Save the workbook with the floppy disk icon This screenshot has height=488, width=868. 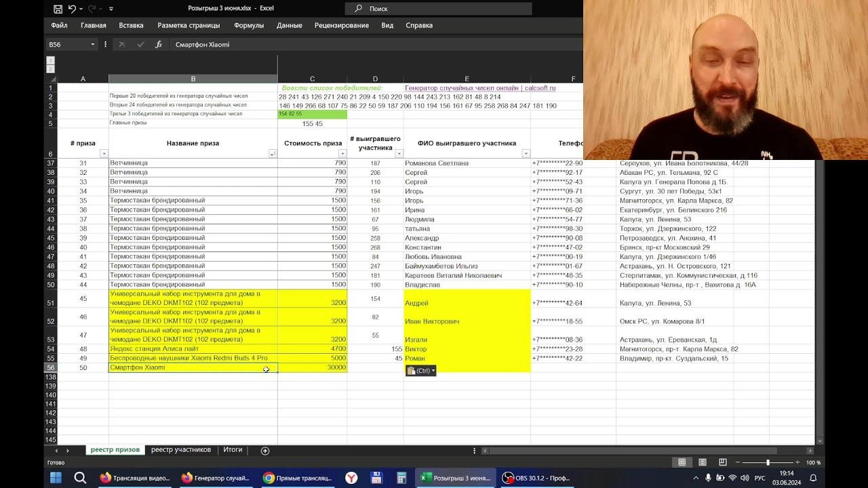point(58,9)
